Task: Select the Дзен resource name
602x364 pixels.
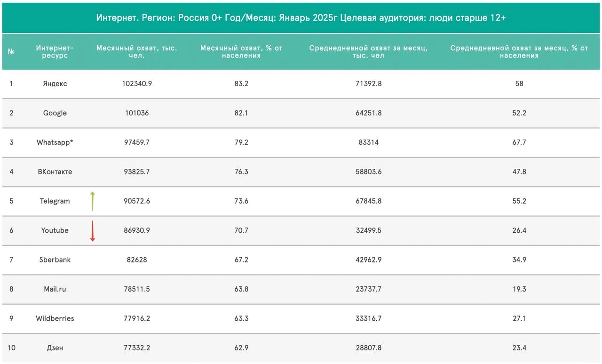Action: pos(55,348)
